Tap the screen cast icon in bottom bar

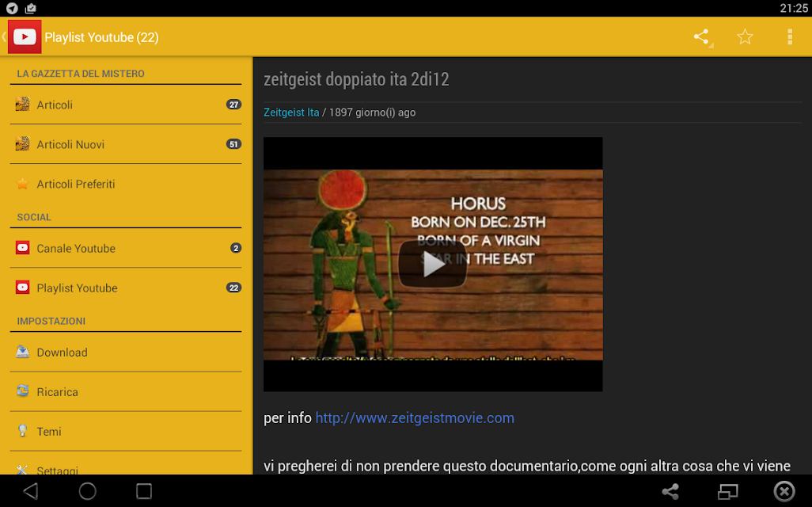coord(727,491)
